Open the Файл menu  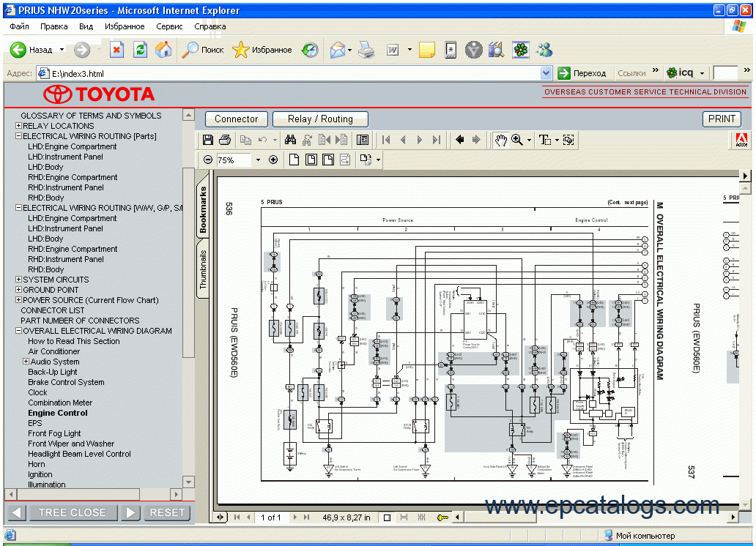[19, 26]
